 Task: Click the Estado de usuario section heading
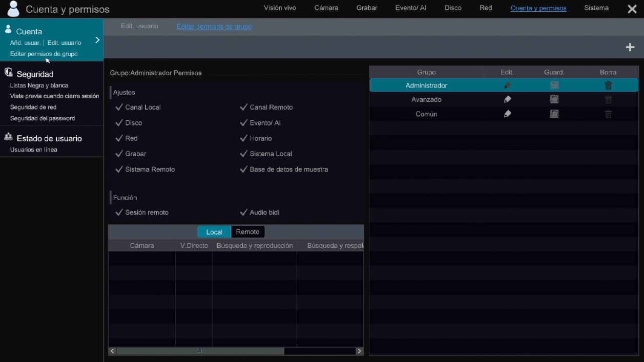[49, 138]
